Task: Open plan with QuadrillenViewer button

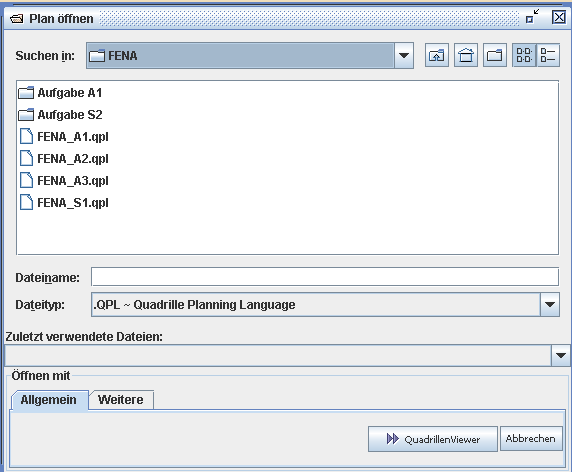Action: pyautogui.click(x=433, y=439)
